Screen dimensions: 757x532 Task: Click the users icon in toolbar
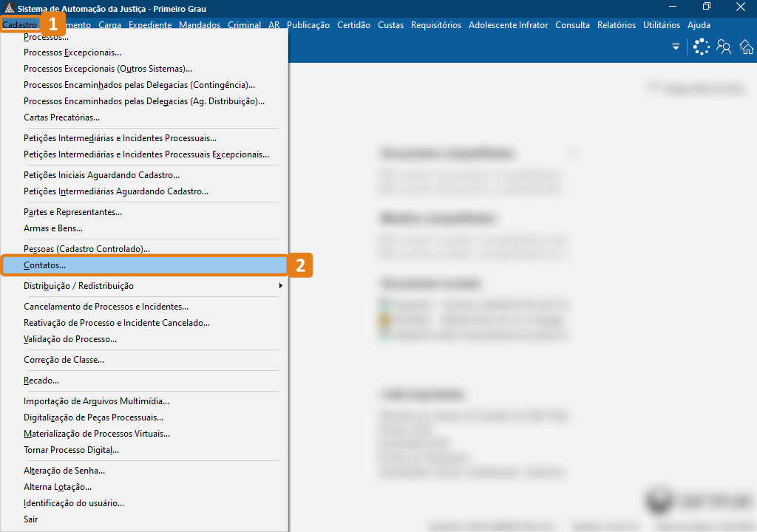(x=724, y=47)
